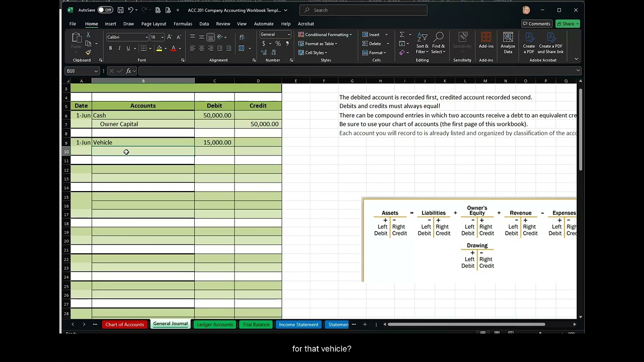
Task: Open the font name dropdown (Calibri)
Action: [146, 37]
